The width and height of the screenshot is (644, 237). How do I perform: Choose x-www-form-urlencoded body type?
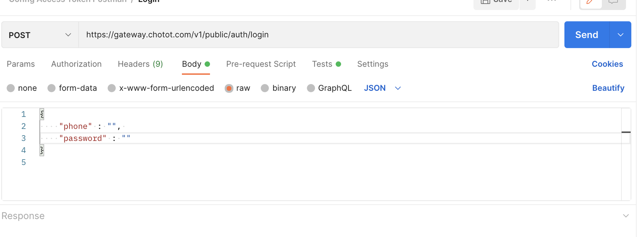pyautogui.click(x=112, y=88)
